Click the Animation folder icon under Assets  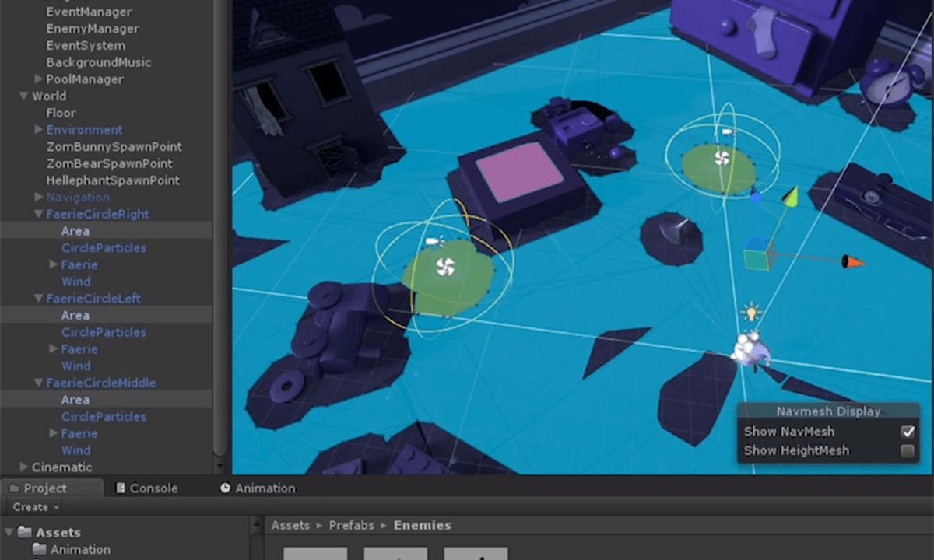pos(40,550)
